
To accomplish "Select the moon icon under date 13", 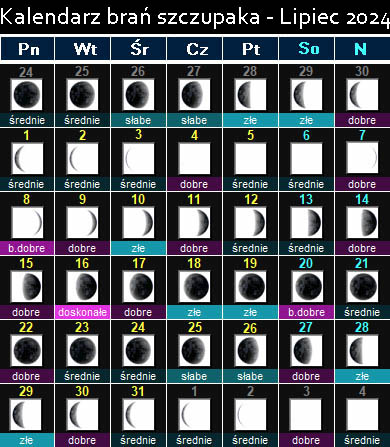I will (x=306, y=222).
